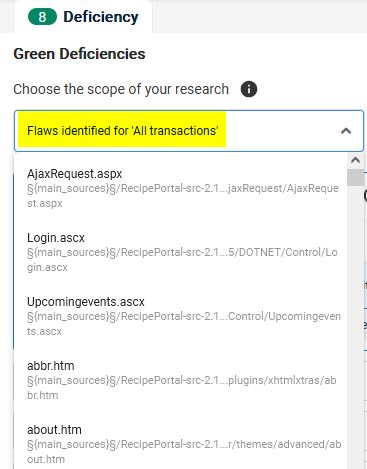
Task: Click 'Choose the scope of your research' label
Action: [121, 89]
